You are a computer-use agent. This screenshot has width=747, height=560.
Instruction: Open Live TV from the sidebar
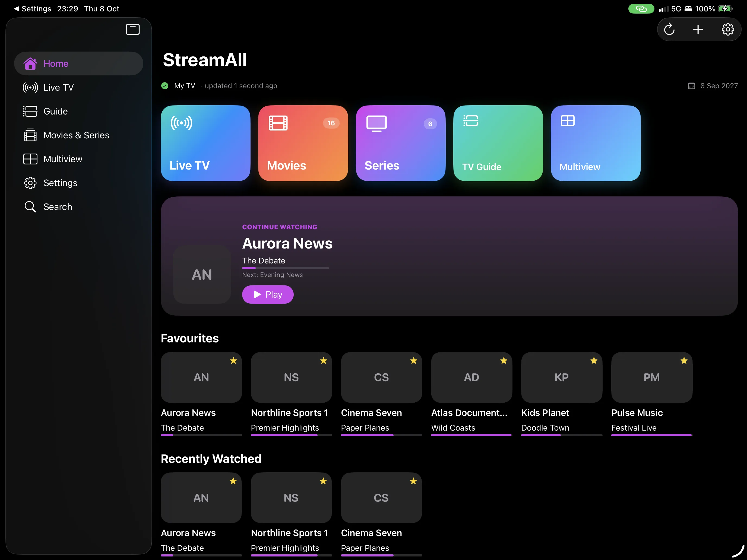[x=79, y=87]
